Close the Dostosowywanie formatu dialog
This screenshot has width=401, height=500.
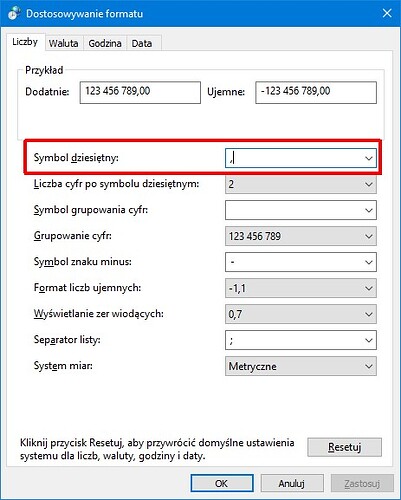coord(387,13)
